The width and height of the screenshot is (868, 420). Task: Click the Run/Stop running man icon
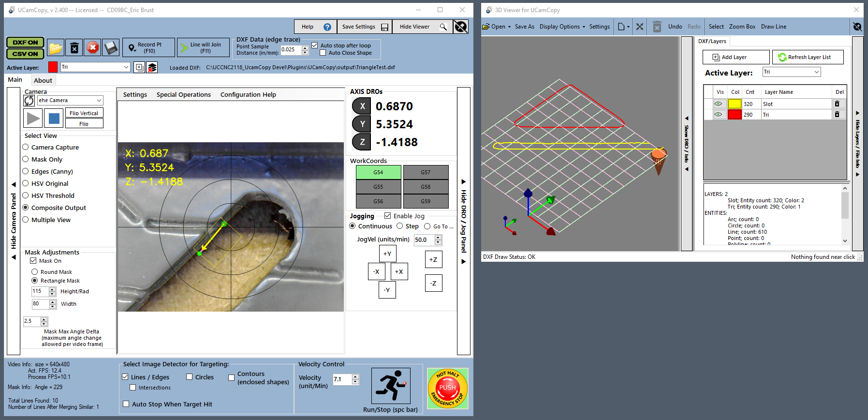coord(391,386)
